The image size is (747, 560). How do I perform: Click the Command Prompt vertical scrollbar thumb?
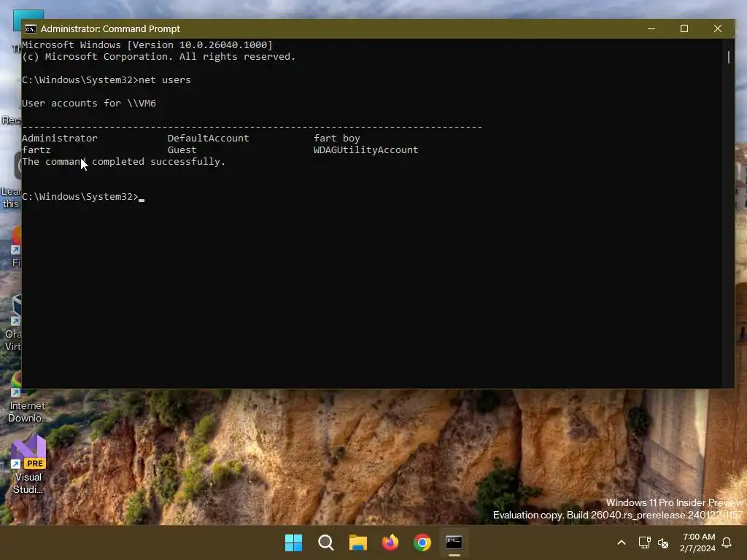coord(729,57)
